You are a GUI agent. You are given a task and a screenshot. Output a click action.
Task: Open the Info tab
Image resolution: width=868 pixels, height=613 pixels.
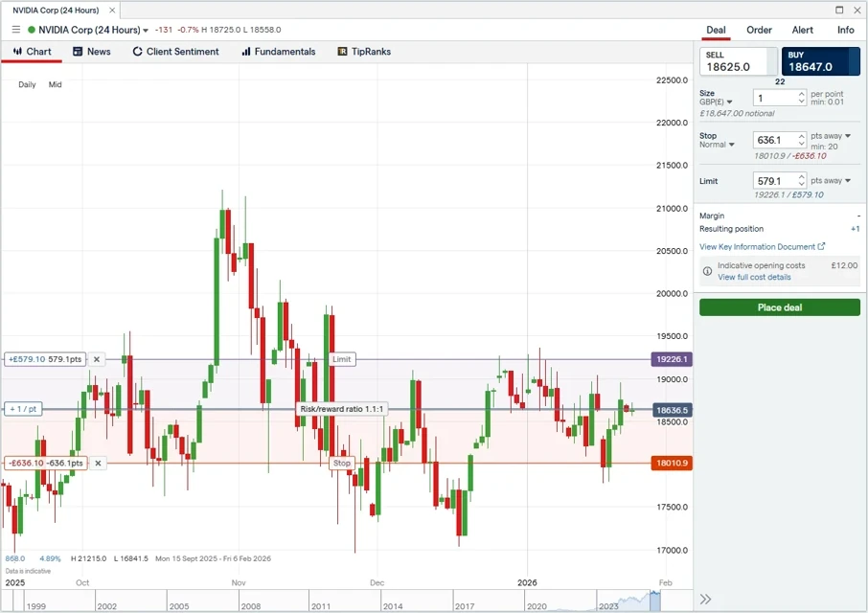[845, 30]
